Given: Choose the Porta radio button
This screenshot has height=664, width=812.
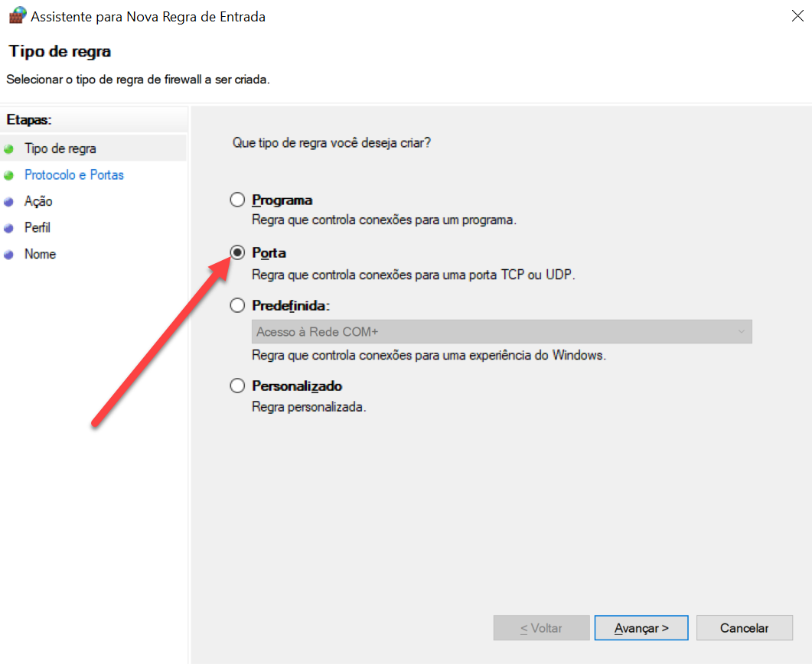Looking at the screenshot, I should coord(238,253).
